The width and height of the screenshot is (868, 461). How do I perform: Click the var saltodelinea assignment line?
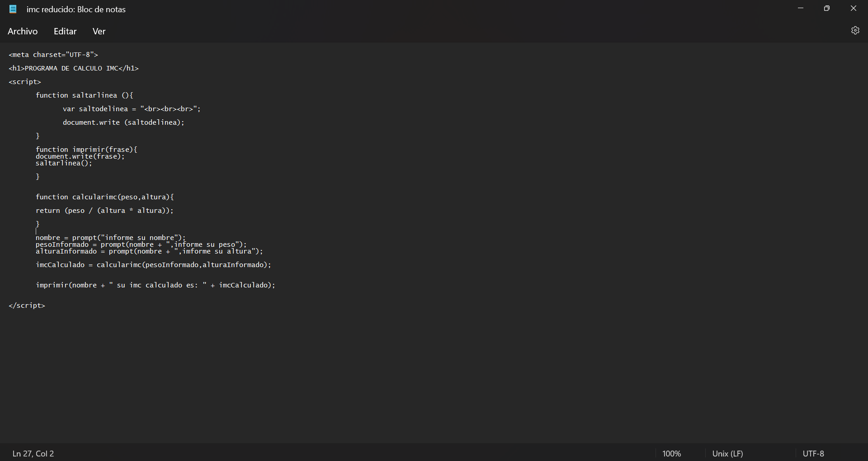tap(132, 109)
